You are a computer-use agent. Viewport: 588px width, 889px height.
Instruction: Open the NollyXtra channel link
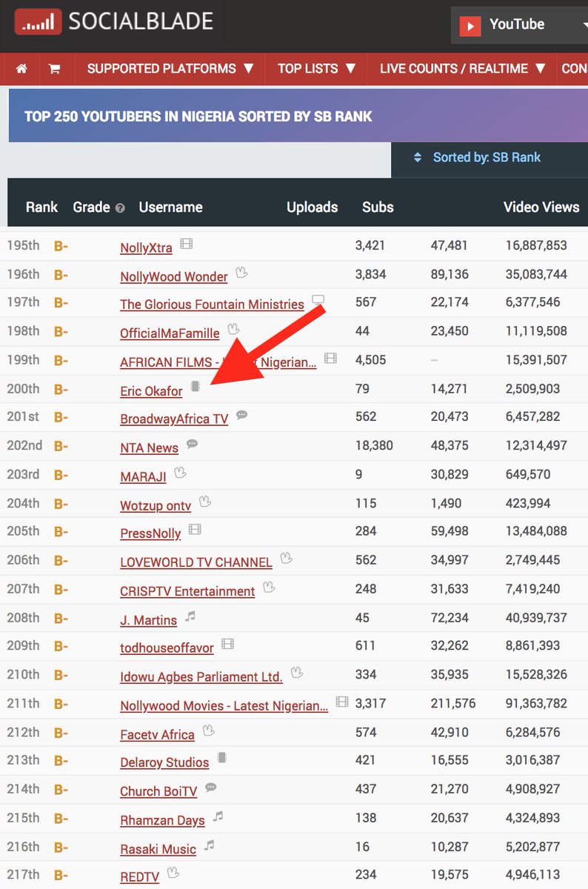click(x=146, y=248)
